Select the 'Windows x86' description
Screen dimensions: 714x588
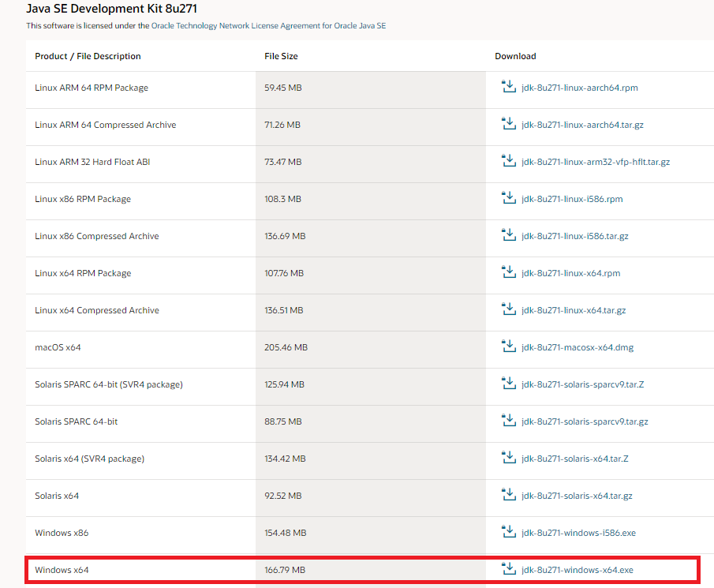click(62, 533)
